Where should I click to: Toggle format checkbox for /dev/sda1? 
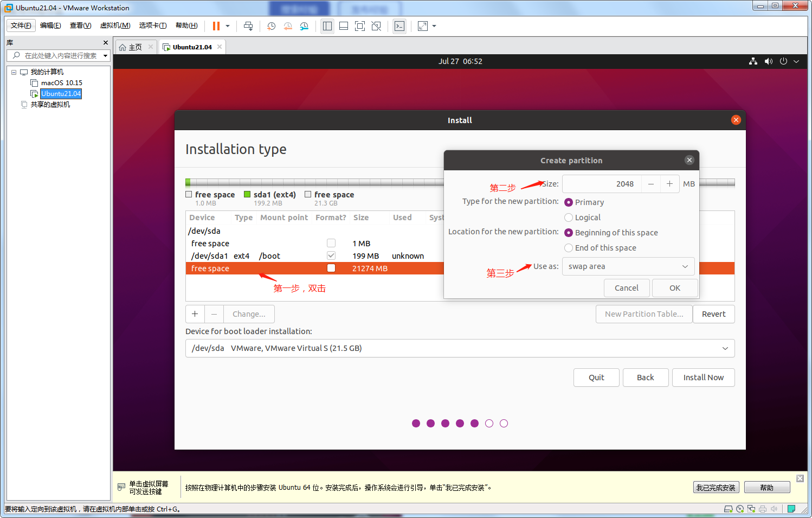tap(331, 255)
